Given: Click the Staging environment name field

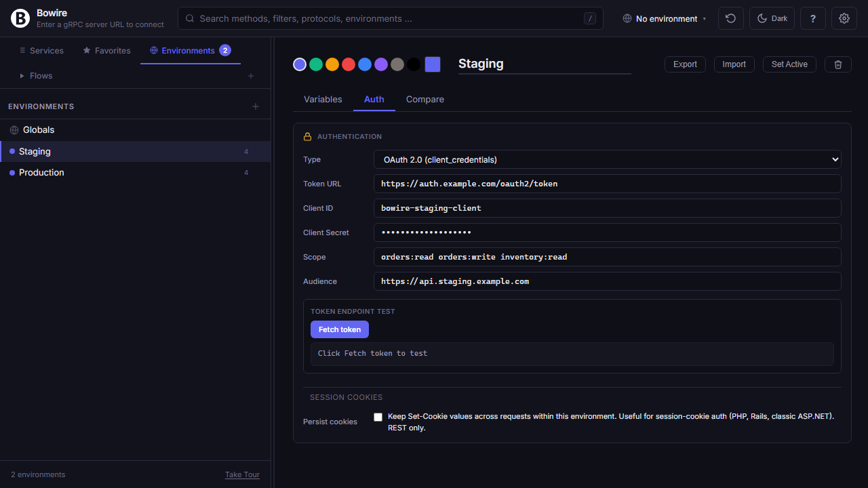Looking at the screenshot, I should click(545, 64).
